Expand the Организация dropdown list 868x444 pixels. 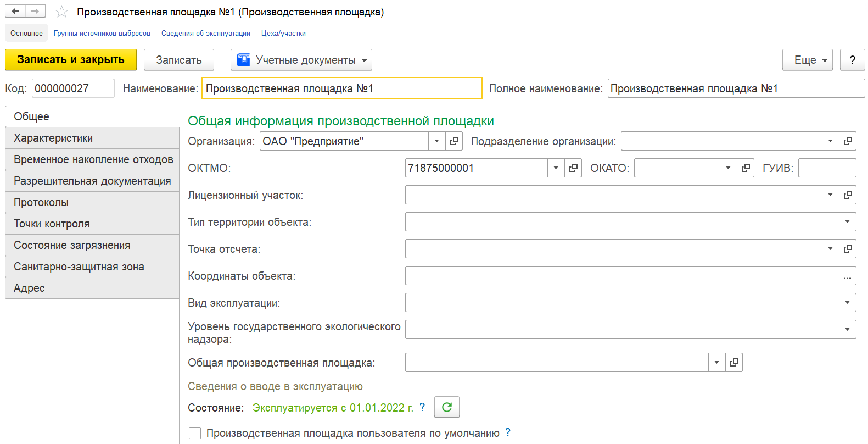436,141
